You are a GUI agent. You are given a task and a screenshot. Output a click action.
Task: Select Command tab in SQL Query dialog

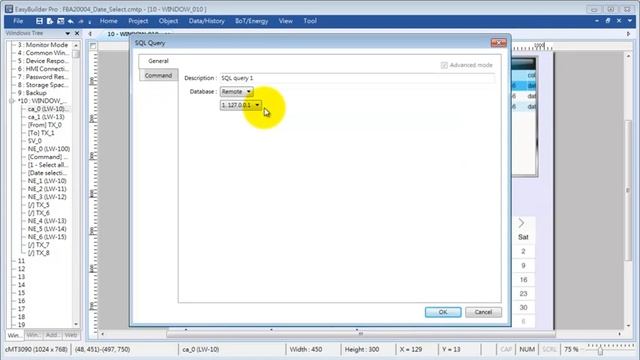(158, 76)
